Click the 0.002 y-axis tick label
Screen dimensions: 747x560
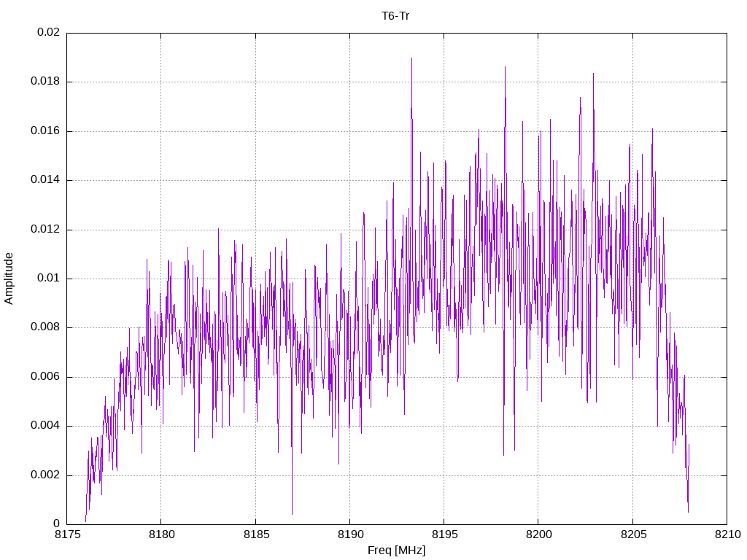point(45,475)
